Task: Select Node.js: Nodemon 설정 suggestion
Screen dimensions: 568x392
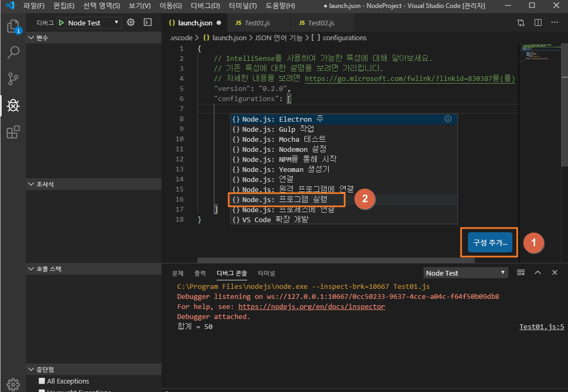Action: point(344,149)
